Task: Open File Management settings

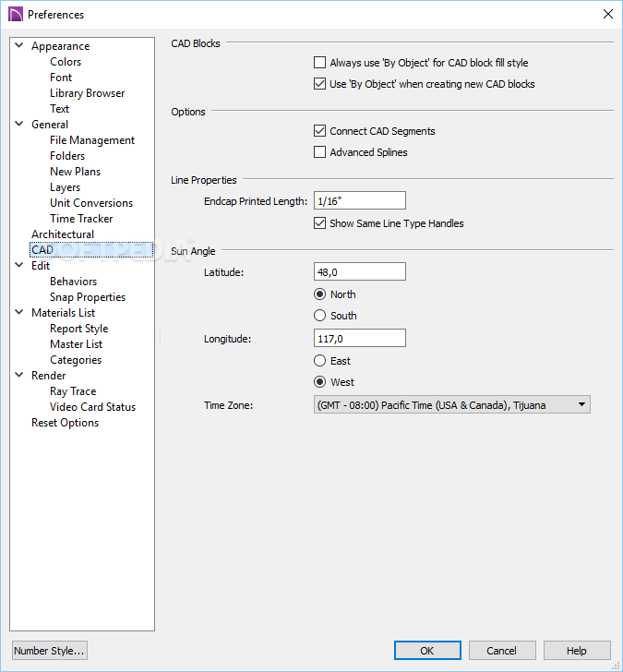Action: coord(92,140)
